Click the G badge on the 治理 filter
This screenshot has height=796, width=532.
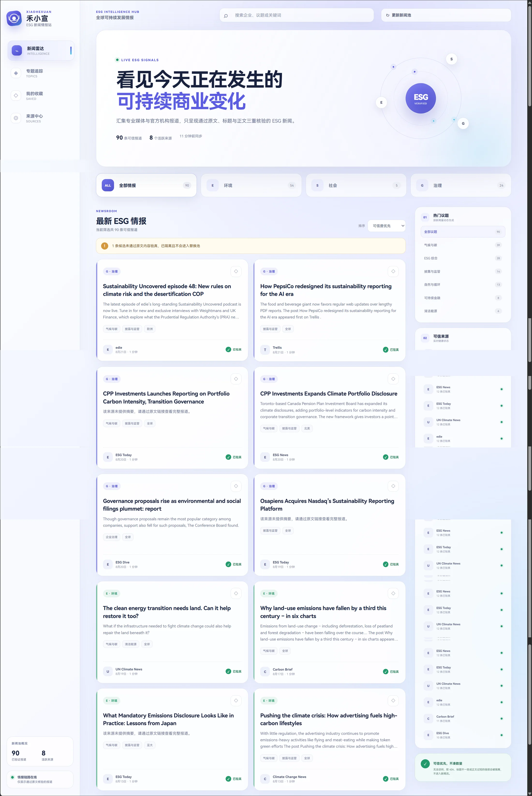coord(422,185)
